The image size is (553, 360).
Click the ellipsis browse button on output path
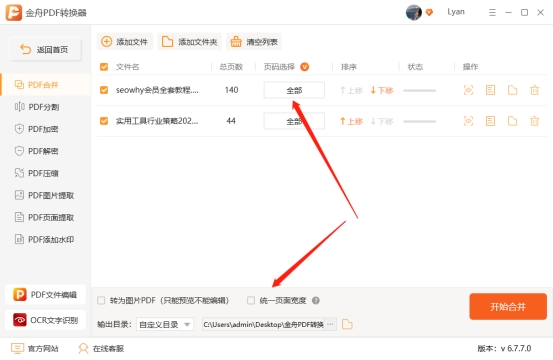pos(330,324)
